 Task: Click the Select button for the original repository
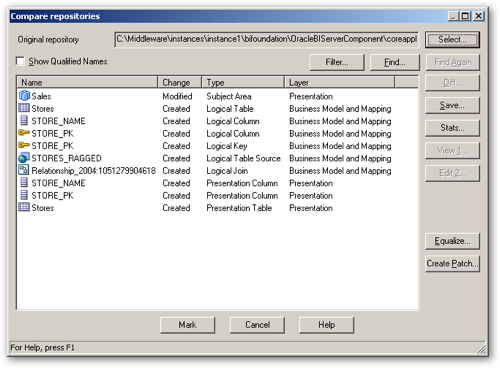[x=452, y=40]
